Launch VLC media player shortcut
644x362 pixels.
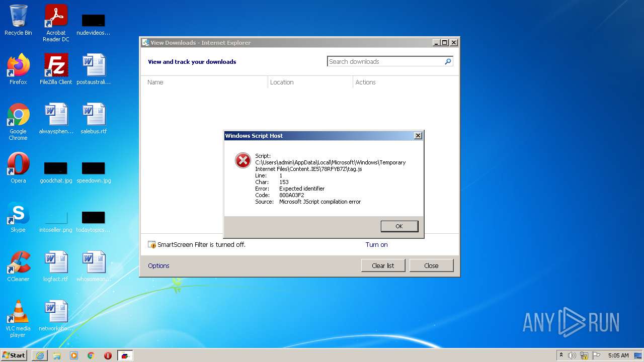[x=18, y=319]
